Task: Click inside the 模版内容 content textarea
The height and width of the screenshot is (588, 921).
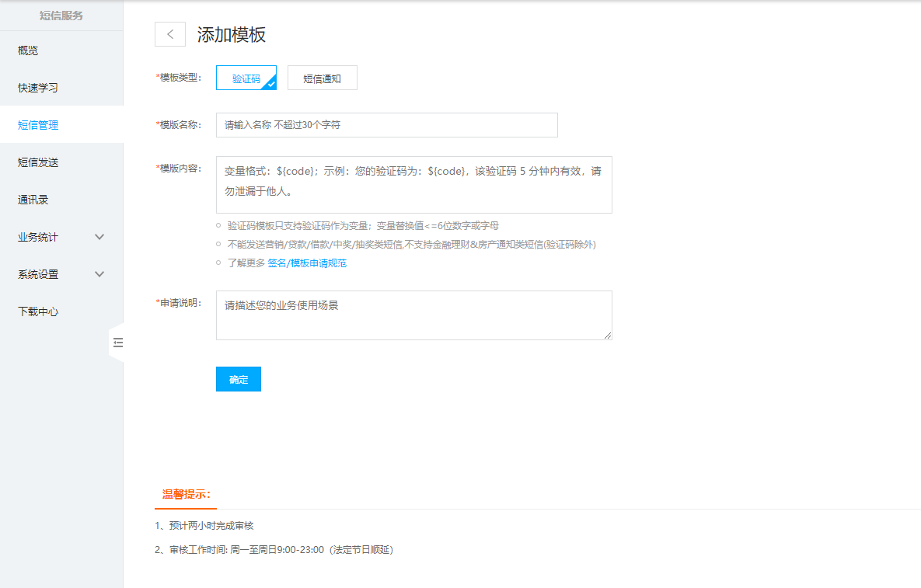Action: pyautogui.click(x=413, y=184)
